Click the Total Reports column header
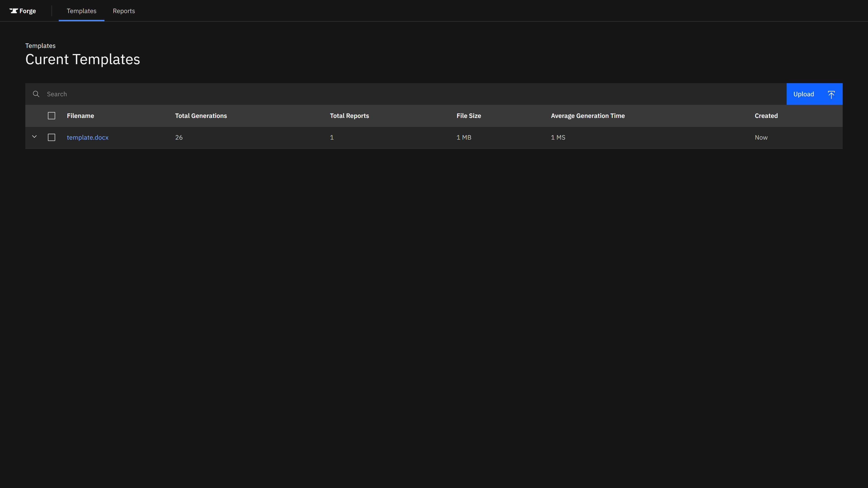The image size is (868, 488). pos(349,116)
